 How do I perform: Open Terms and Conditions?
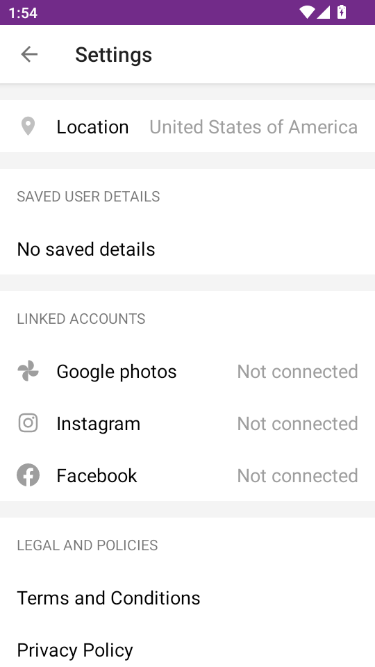(108, 598)
